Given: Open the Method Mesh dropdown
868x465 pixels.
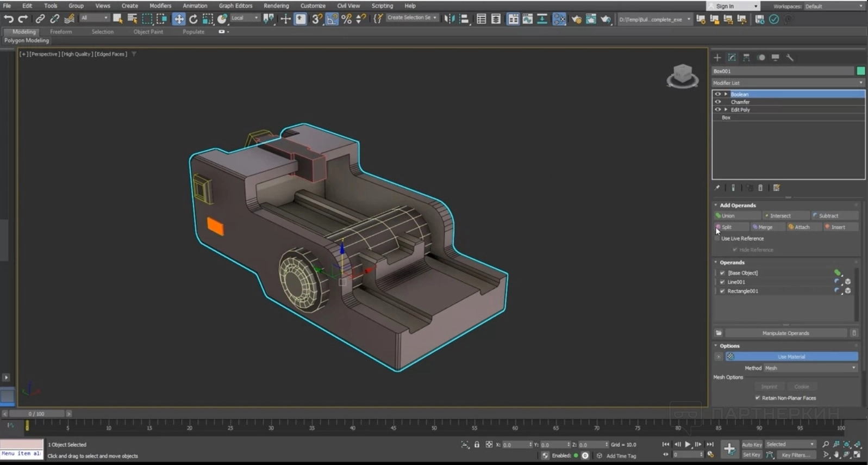Looking at the screenshot, I should (810, 368).
